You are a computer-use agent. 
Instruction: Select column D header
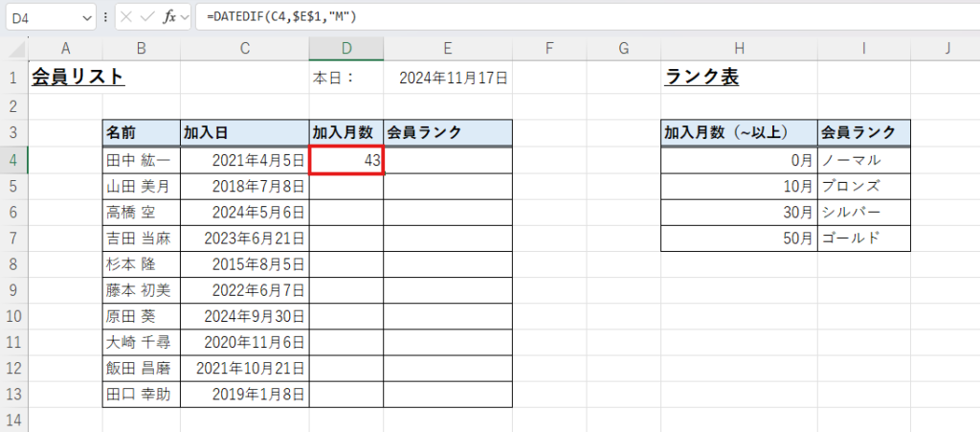(x=346, y=49)
